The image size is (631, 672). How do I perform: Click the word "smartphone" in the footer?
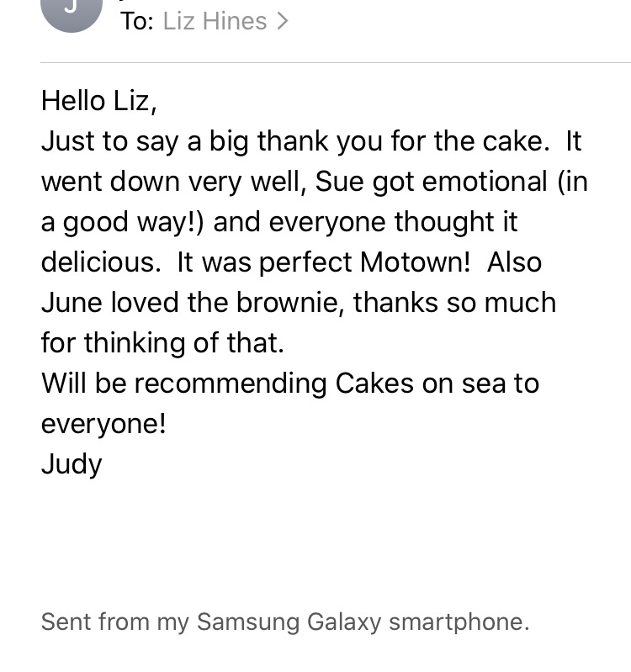click(x=457, y=622)
